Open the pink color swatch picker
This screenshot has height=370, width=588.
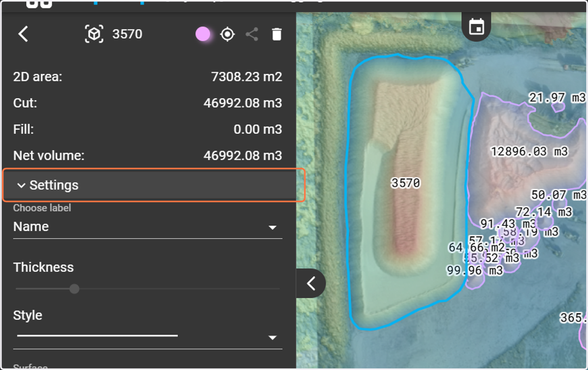click(203, 34)
